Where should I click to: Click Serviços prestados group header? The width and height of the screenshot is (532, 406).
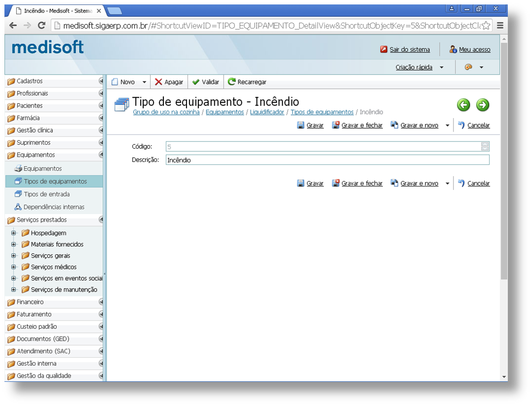[x=54, y=220]
